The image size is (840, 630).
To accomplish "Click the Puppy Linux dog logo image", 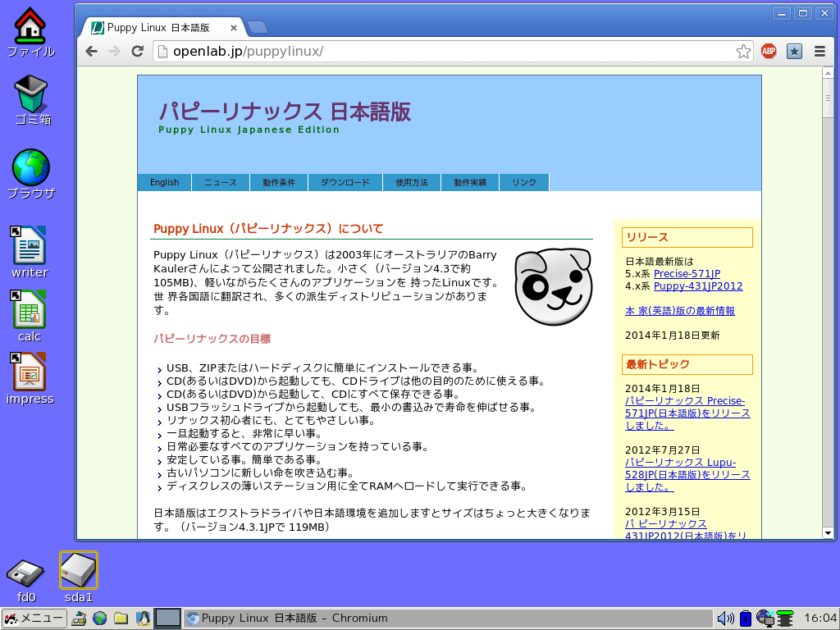I will pos(554,286).
